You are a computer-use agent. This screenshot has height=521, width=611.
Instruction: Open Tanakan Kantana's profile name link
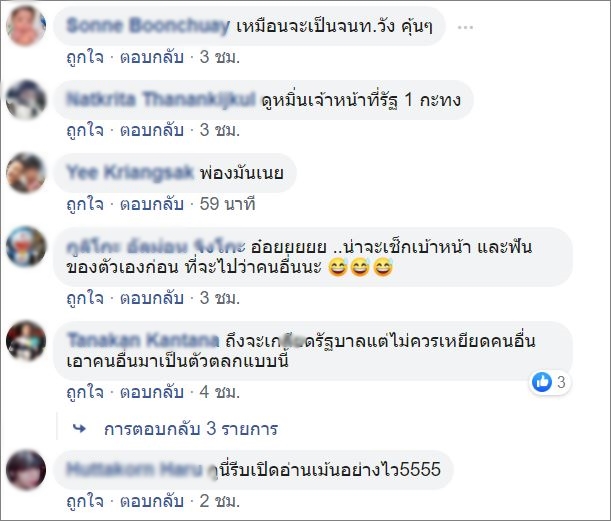[143, 340]
